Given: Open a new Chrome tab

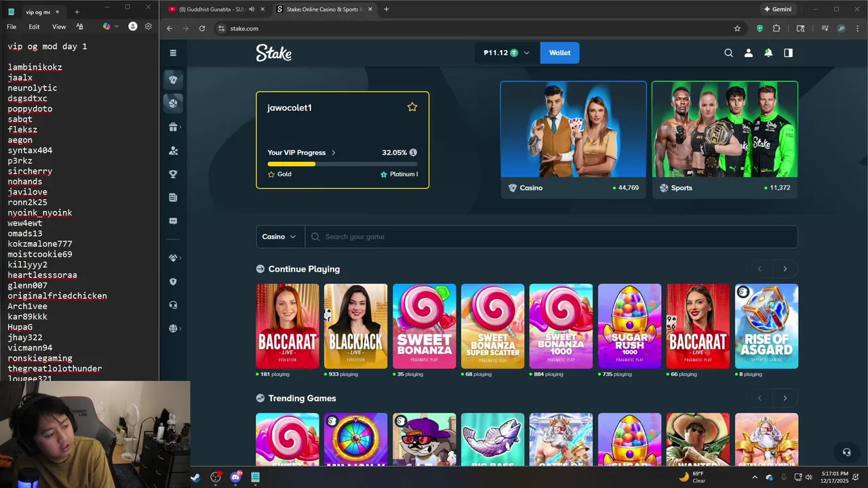Looking at the screenshot, I should [387, 9].
